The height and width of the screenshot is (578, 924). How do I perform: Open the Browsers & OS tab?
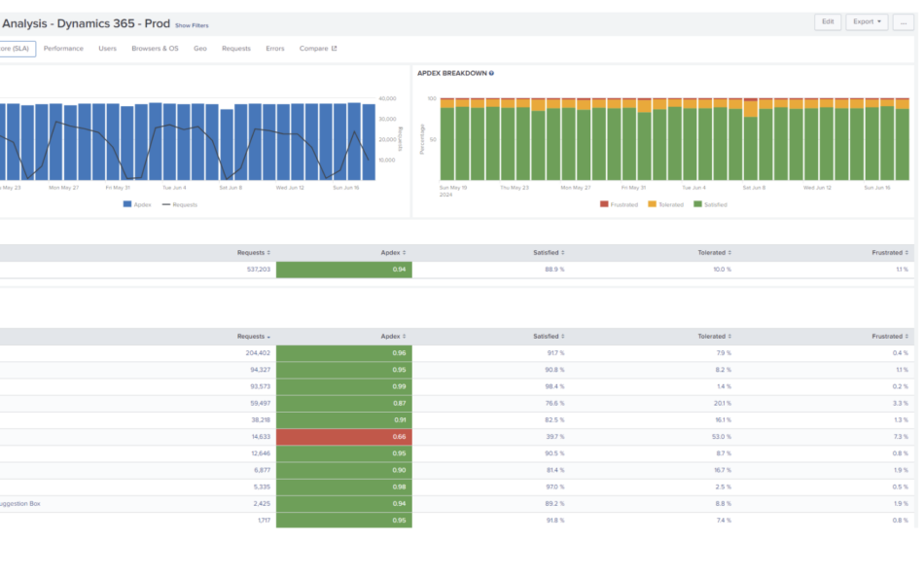pyautogui.click(x=155, y=49)
